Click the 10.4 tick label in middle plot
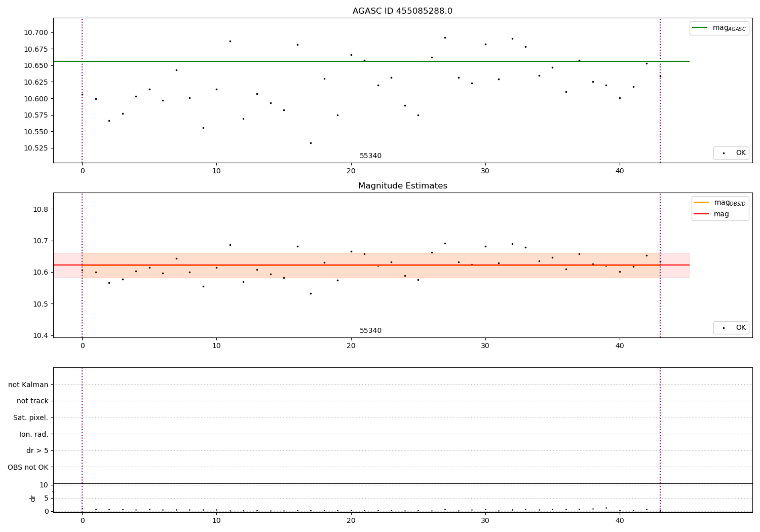 (40, 335)
